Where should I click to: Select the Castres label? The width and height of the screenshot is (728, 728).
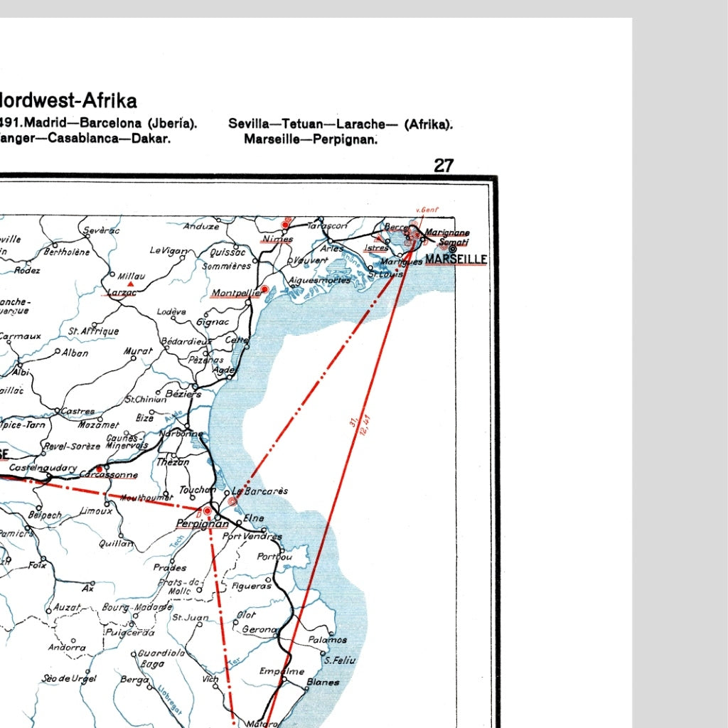click(77, 411)
